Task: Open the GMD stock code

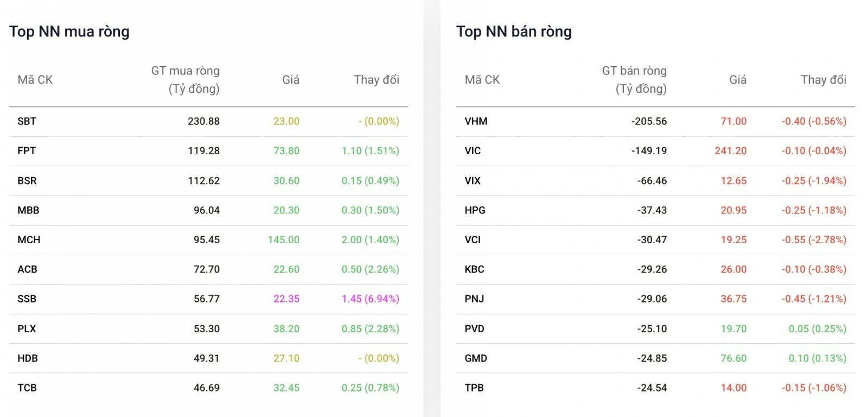Action: 476,358
